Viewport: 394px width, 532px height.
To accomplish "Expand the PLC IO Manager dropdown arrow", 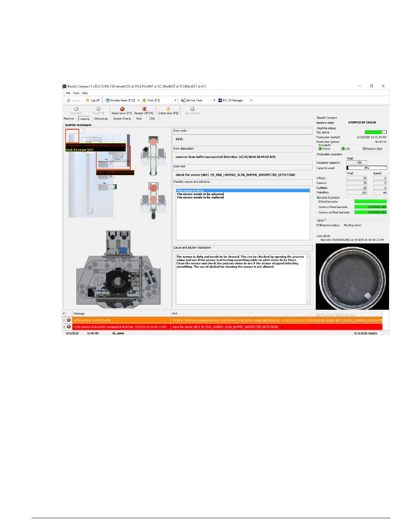I will pyautogui.click(x=251, y=100).
